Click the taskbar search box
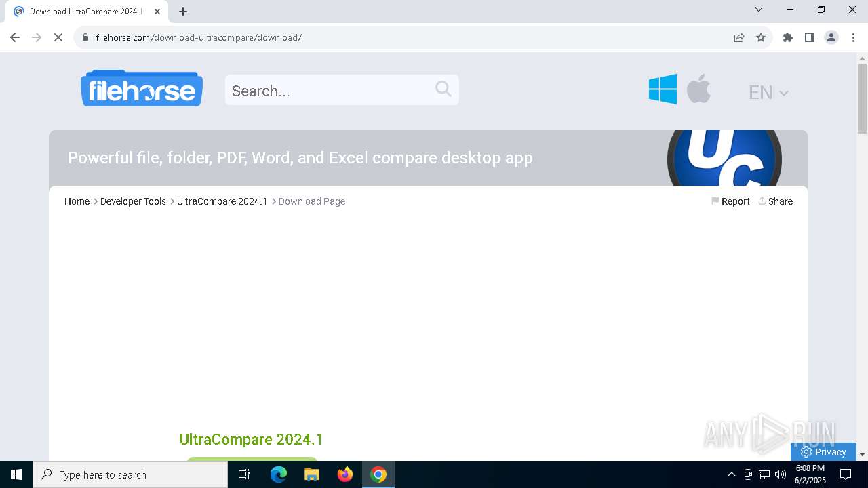Image resolution: width=868 pixels, height=488 pixels. [x=130, y=474]
